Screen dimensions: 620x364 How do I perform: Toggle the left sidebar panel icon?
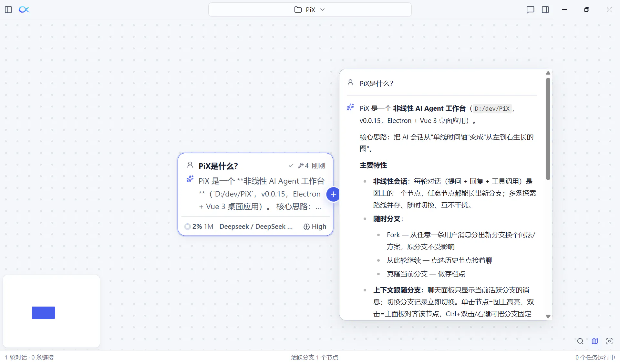point(8,10)
